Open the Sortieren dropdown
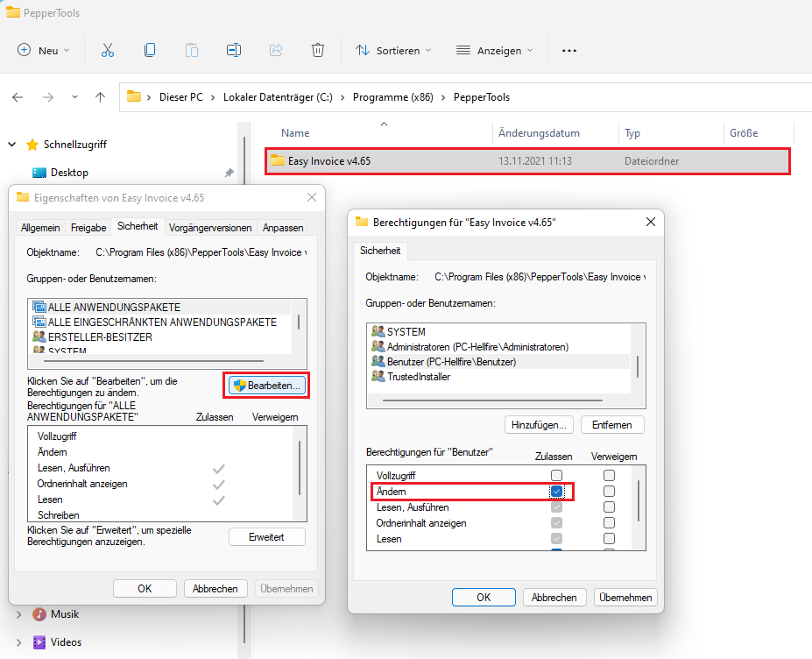 (x=393, y=50)
